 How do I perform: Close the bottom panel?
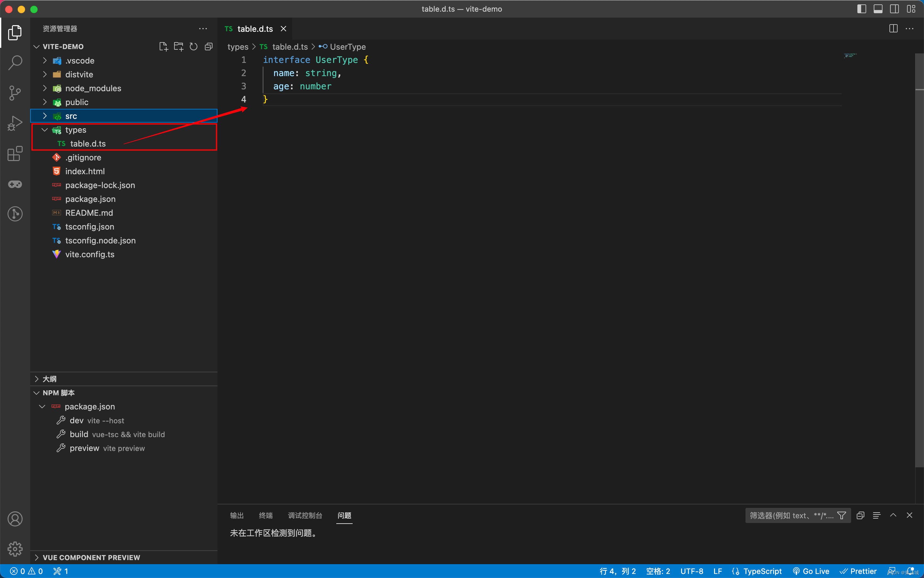coord(910,515)
